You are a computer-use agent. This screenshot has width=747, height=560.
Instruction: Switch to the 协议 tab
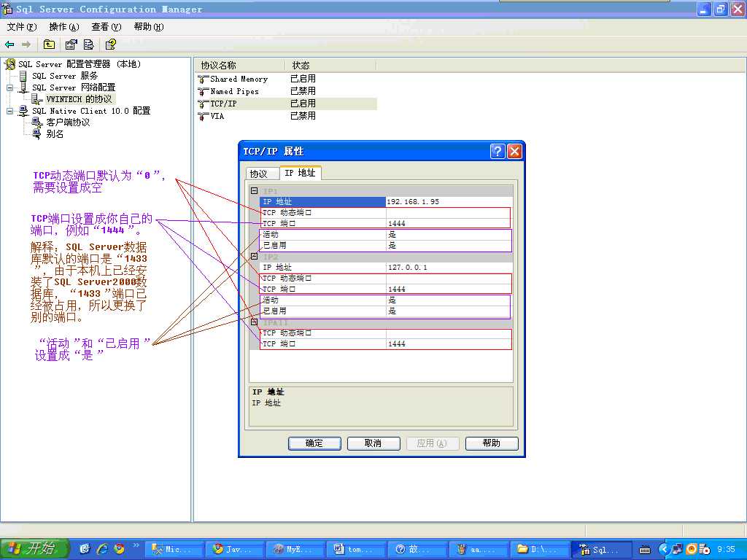click(262, 174)
